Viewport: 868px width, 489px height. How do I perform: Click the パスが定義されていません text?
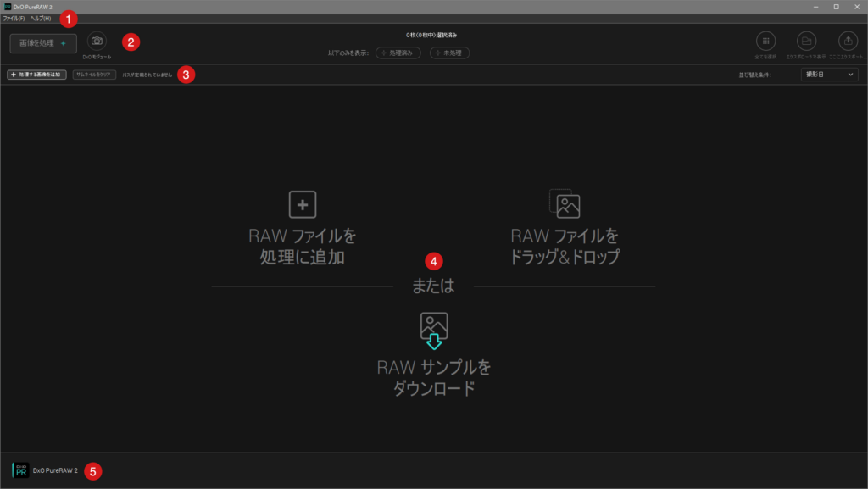click(x=147, y=75)
